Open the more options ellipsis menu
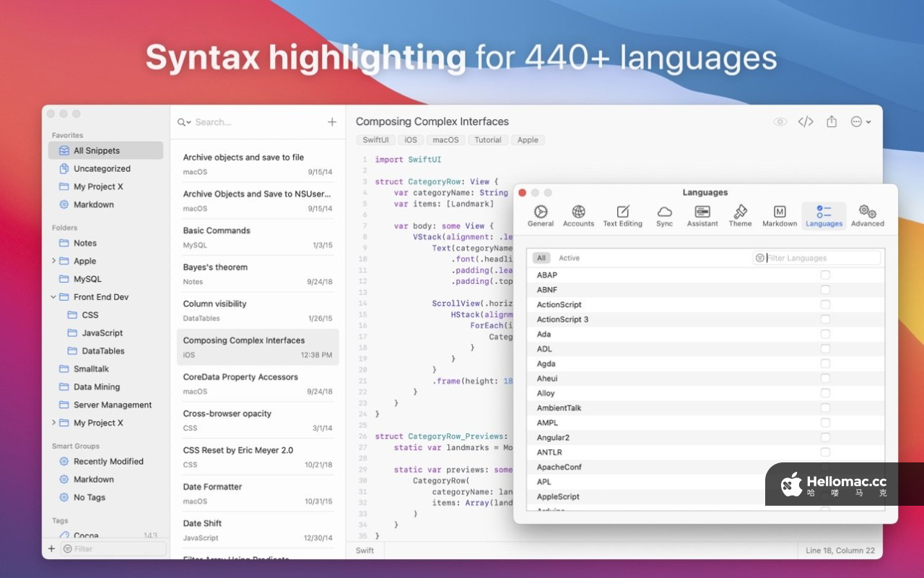 pos(860,122)
